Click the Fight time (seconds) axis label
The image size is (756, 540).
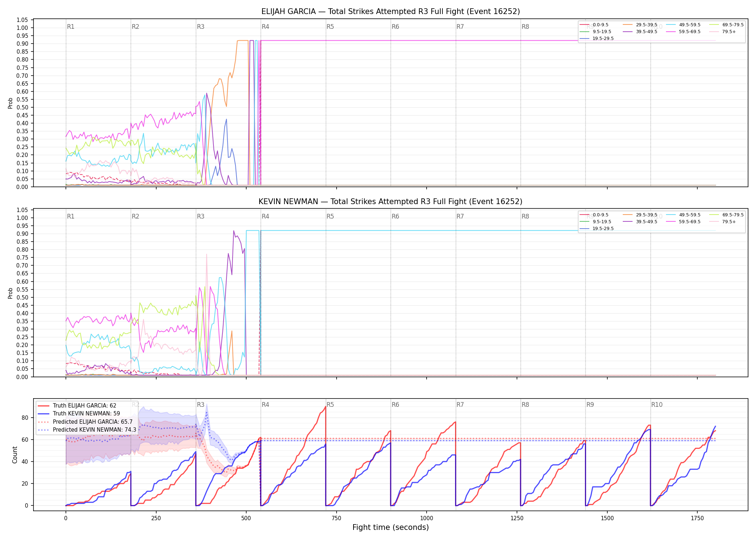pos(391,527)
